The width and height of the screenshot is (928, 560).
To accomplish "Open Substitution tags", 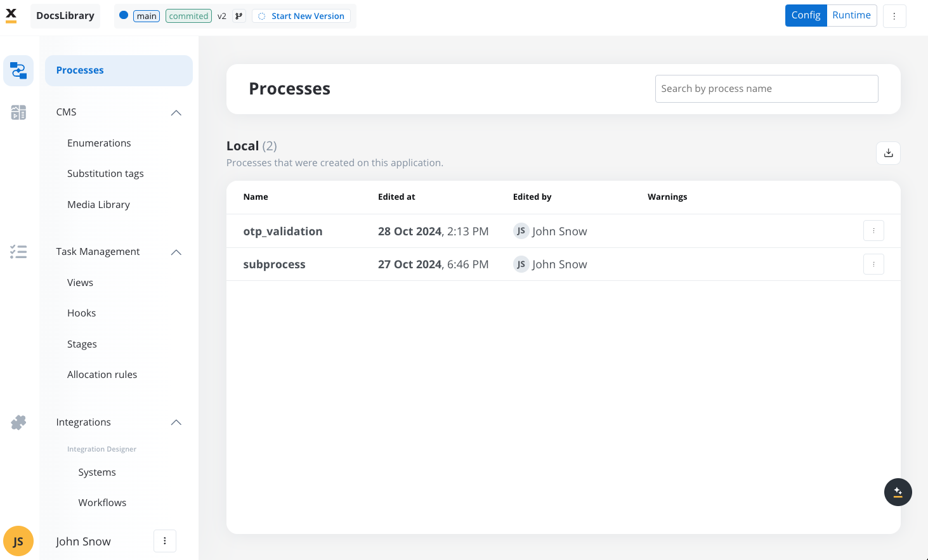I will coord(105,174).
